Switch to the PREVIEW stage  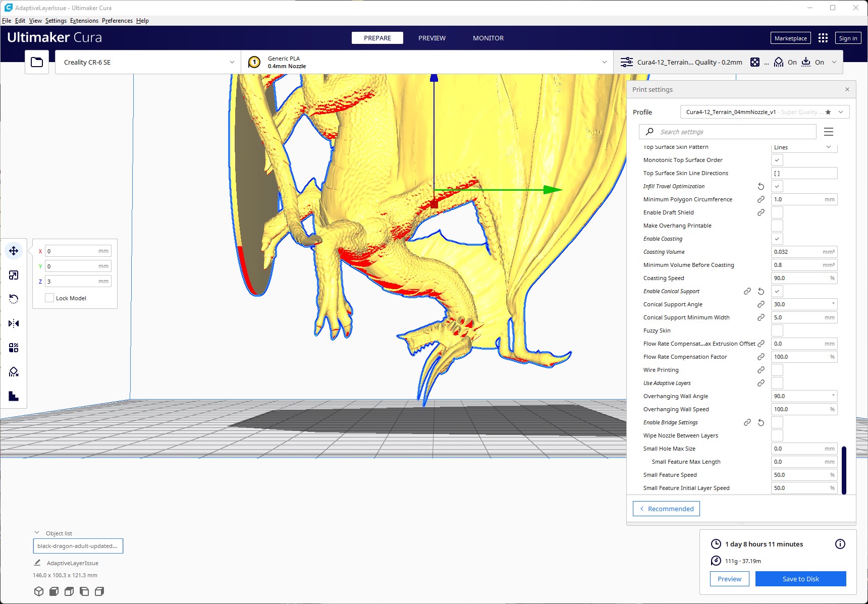(x=432, y=38)
